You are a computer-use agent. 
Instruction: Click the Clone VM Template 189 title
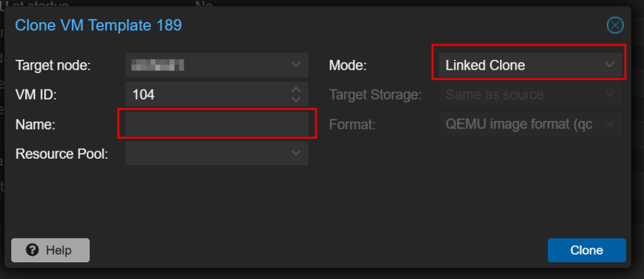coord(99,26)
